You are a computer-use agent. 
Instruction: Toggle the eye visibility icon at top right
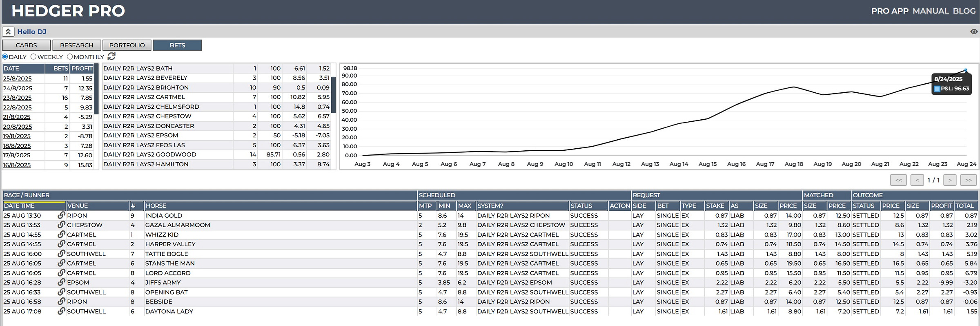pos(974,32)
